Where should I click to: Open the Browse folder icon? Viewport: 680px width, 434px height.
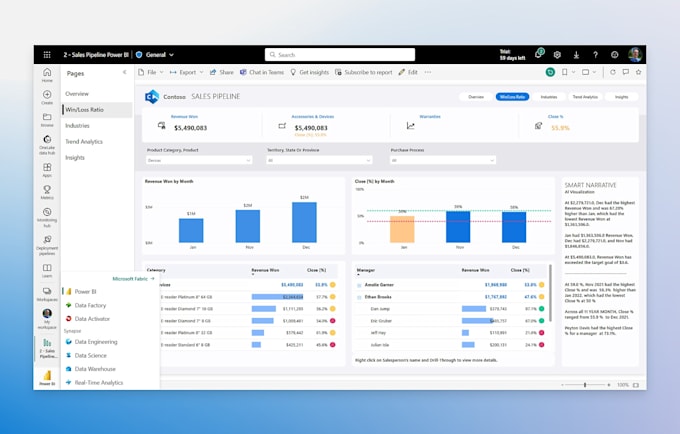[x=47, y=120]
